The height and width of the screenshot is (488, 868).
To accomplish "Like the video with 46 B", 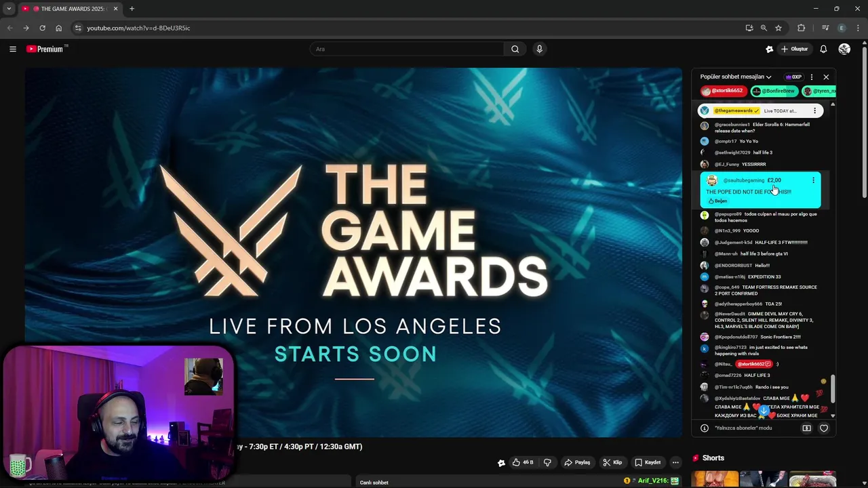I will (523, 462).
